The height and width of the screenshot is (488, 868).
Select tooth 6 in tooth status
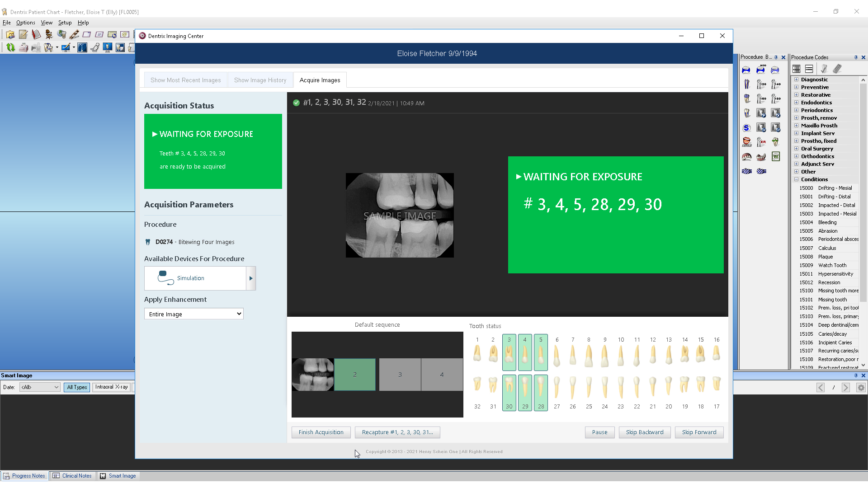tap(557, 353)
